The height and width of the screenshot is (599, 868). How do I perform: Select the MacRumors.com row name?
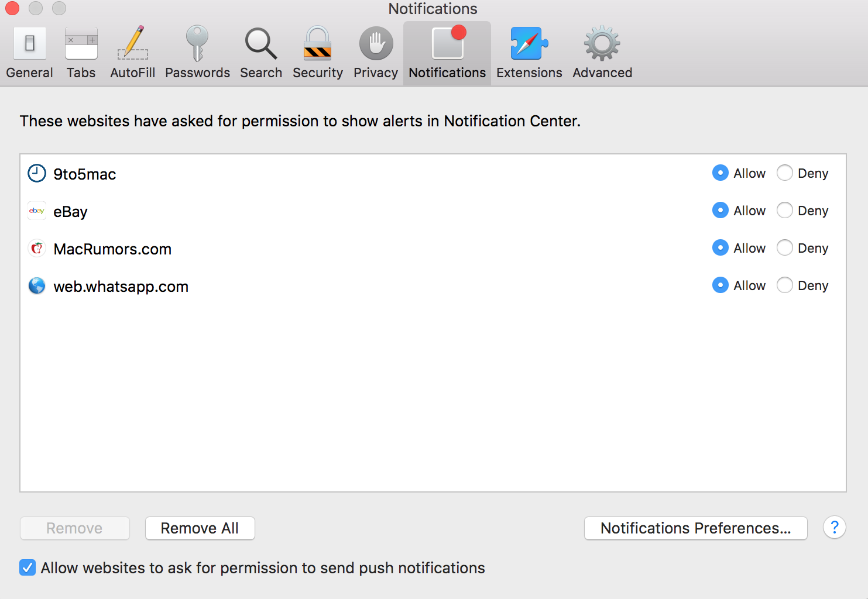tap(112, 249)
